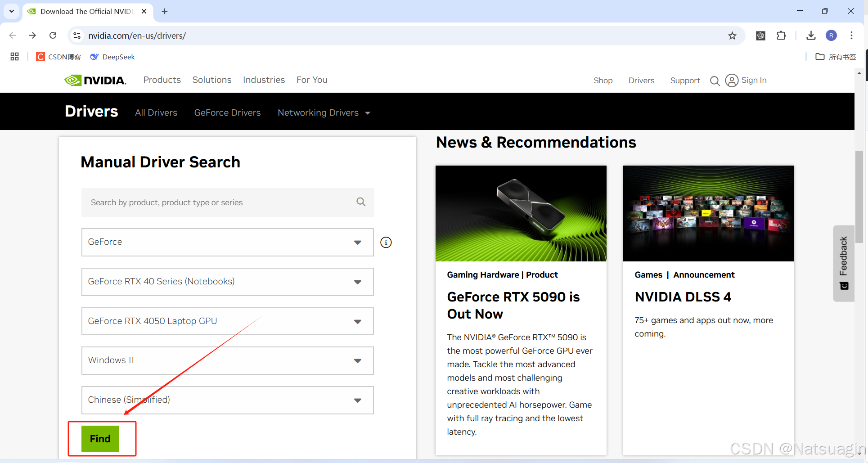Open the GeForce product type dropdown

pos(227,242)
